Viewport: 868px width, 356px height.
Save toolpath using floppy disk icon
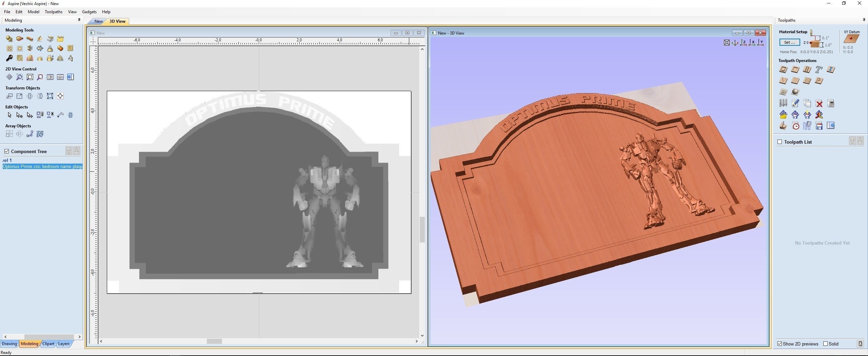(819, 126)
